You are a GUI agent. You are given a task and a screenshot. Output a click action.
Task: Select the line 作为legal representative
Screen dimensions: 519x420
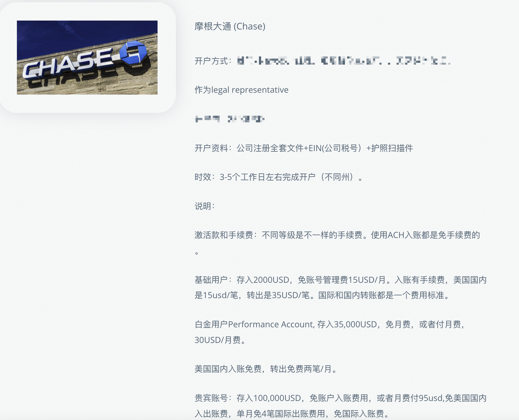[x=241, y=90]
